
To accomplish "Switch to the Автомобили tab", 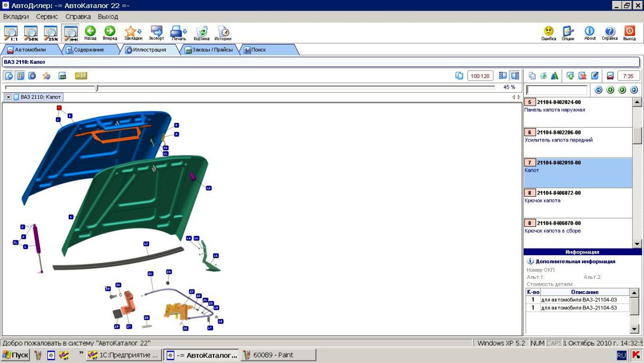I will coord(30,50).
